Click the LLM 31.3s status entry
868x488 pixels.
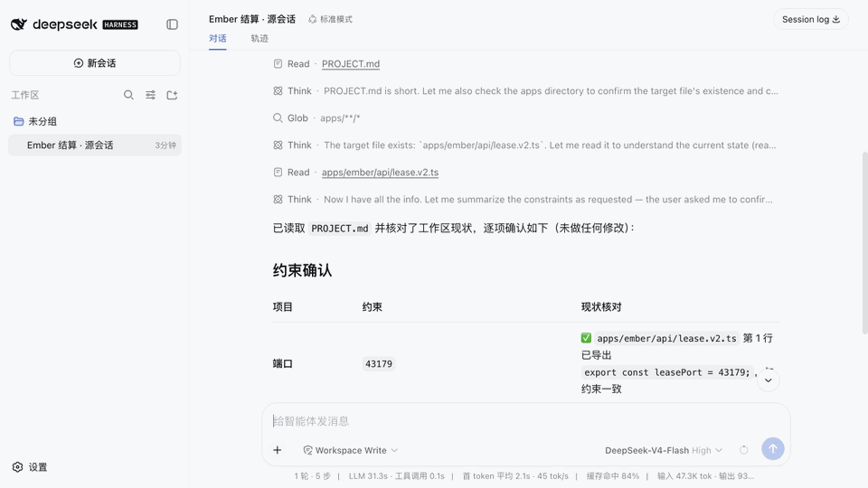pyautogui.click(x=396, y=476)
